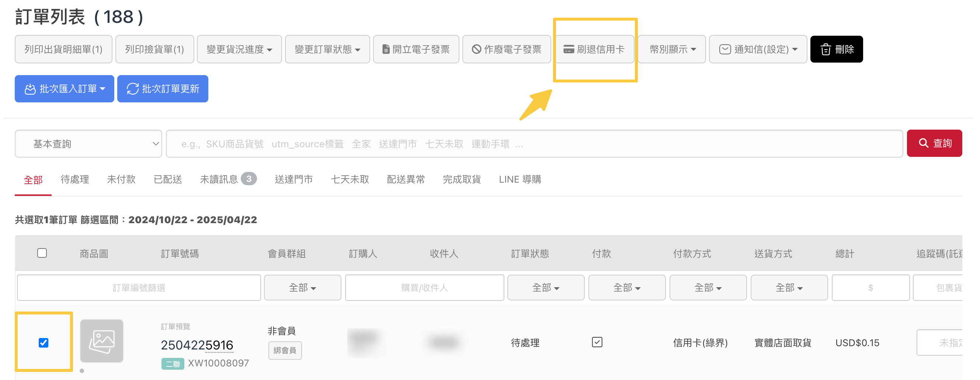
Task: Focus the 訂單編號篩選 filter field
Action: (x=139, y=288)
